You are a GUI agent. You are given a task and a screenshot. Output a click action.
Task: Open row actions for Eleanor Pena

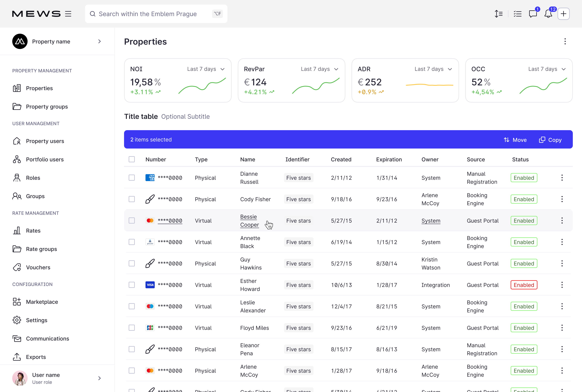(562, 349)
